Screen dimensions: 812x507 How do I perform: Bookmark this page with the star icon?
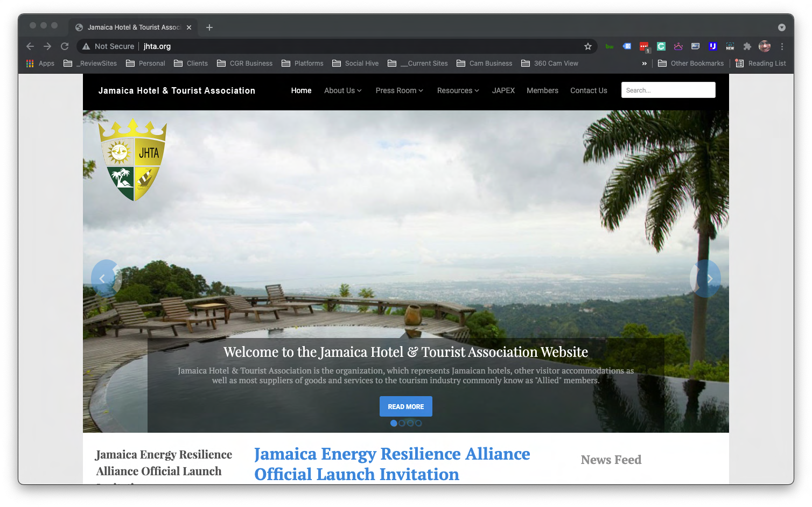(588, 46)
